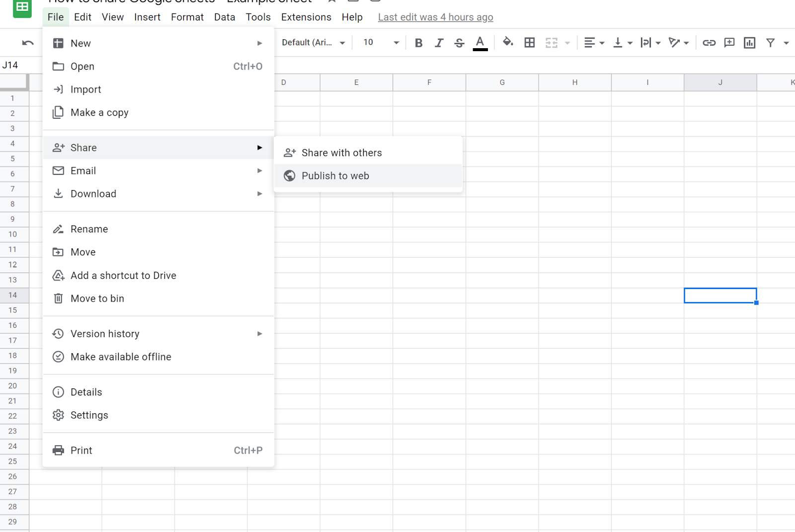The image size is (795, 532).
Task: Select the column J header
Action: (720, 82)
